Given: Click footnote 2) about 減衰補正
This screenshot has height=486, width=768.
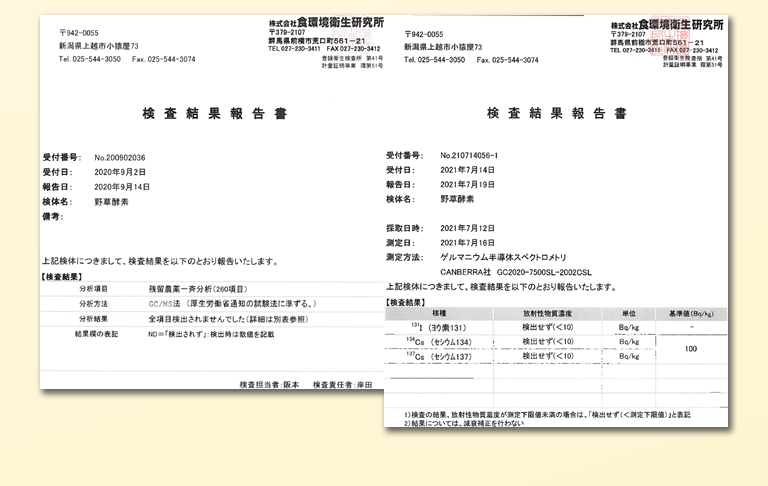Looking at the screenshot, I should click(464, 423).
